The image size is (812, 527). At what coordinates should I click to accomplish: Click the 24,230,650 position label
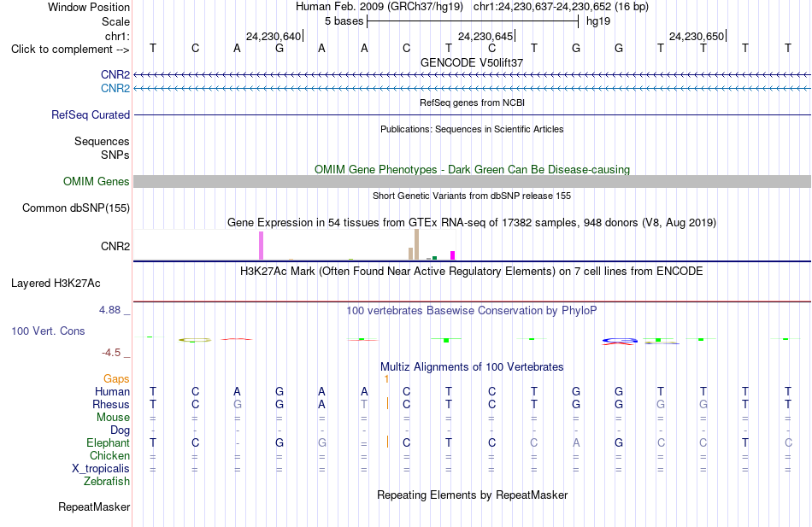697,36
